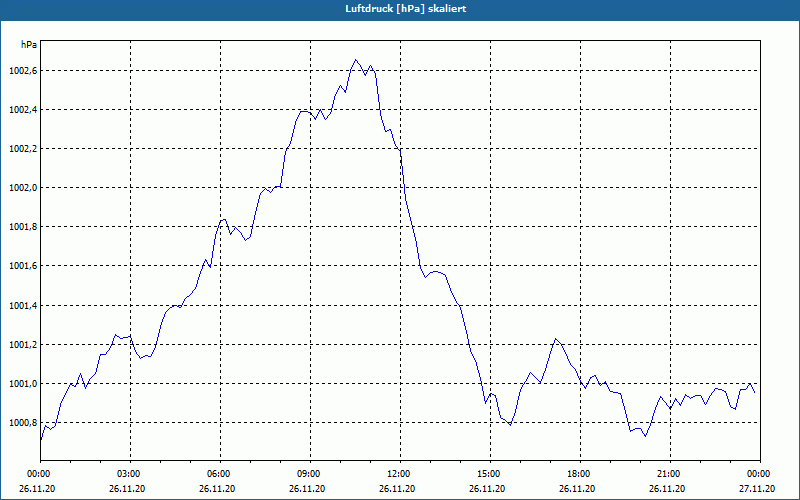This screenshot has height=500, width=800.
Task: Click the 12:00 time axis label
Action: 400,474
